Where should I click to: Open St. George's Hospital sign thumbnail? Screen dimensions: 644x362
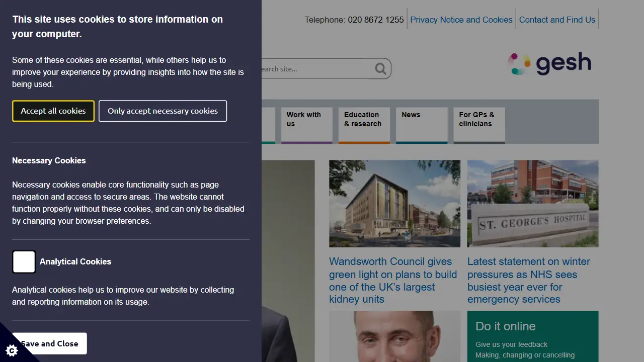tap(533, 204)
